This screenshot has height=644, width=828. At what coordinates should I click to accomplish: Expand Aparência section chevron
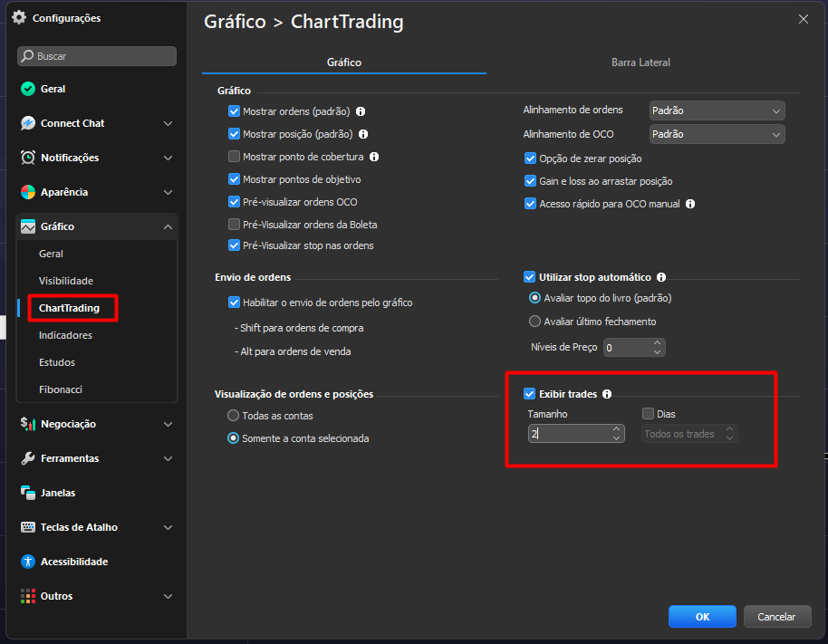click(x=168, y=192)
